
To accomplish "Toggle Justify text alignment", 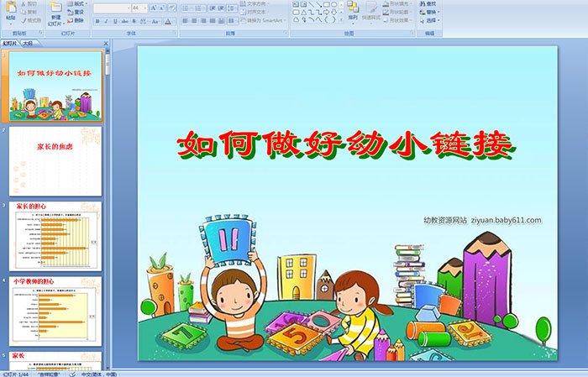I will pos(213,21).
